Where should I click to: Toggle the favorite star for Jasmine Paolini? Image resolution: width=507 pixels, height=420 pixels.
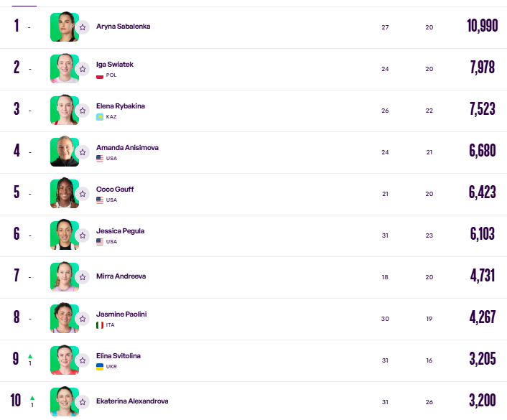click(x=83, y=319)
